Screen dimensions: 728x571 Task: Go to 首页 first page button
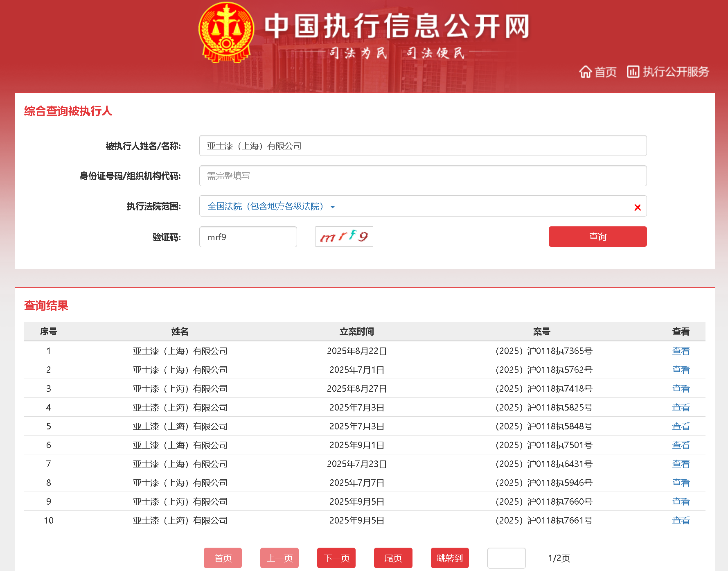[223, 558]
